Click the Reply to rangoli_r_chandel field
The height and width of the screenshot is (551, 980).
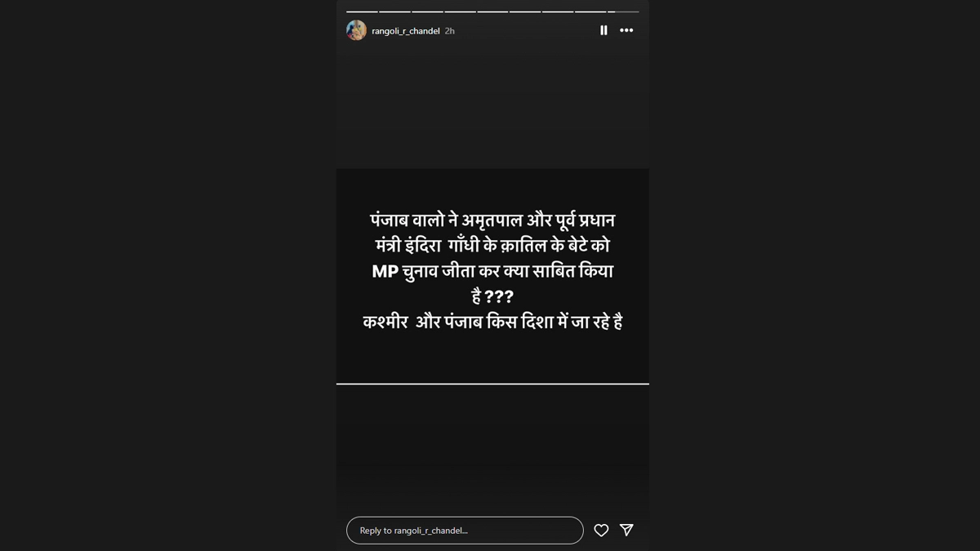point(465,531)
